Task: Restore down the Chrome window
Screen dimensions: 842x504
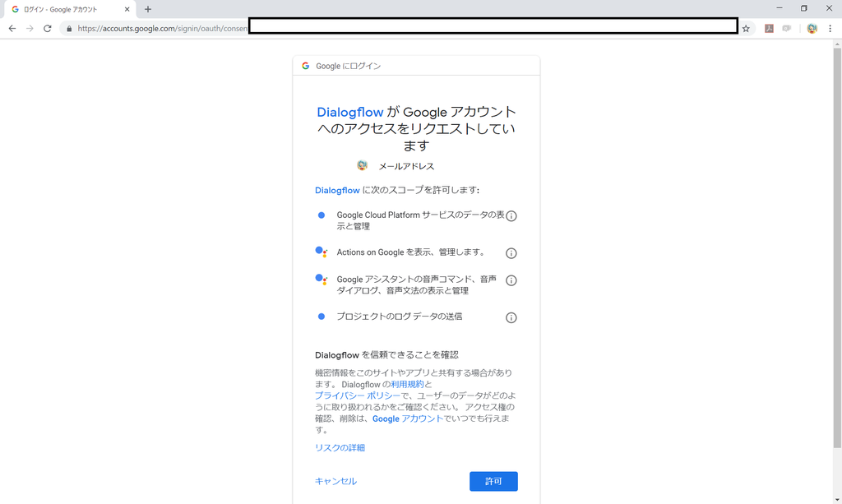Action: pos(804,8)
